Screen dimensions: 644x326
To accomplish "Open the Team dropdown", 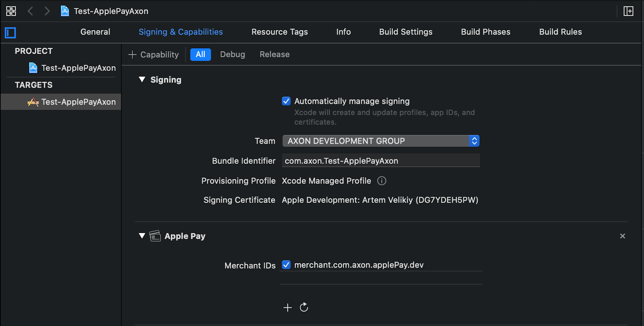I will click(x=381, y=141).
